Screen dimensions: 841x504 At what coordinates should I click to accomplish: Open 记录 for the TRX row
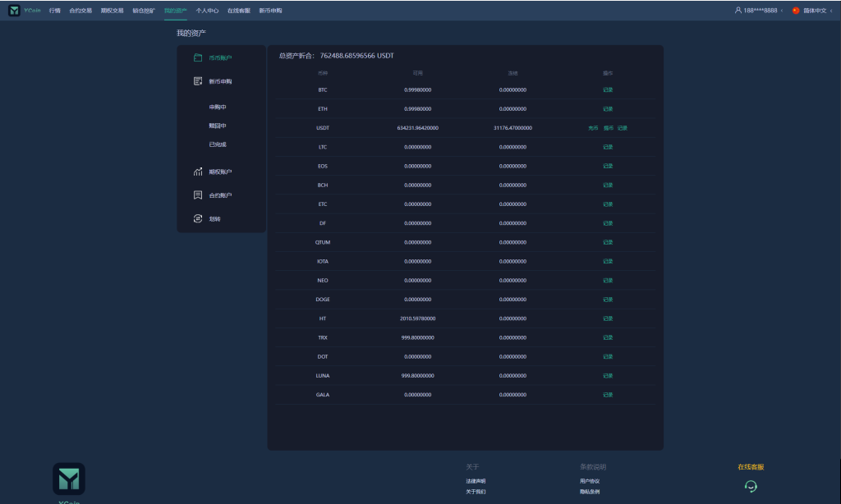[x=608, y=337]
